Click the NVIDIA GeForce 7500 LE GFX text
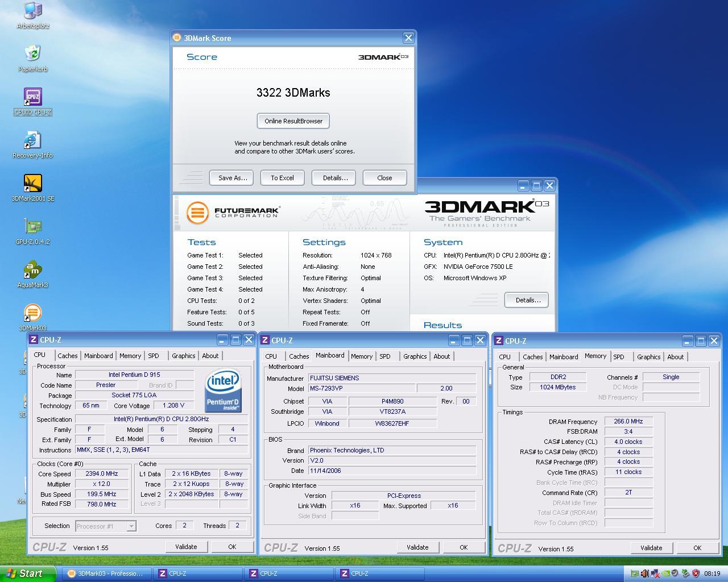 click(x=478, y=267)
